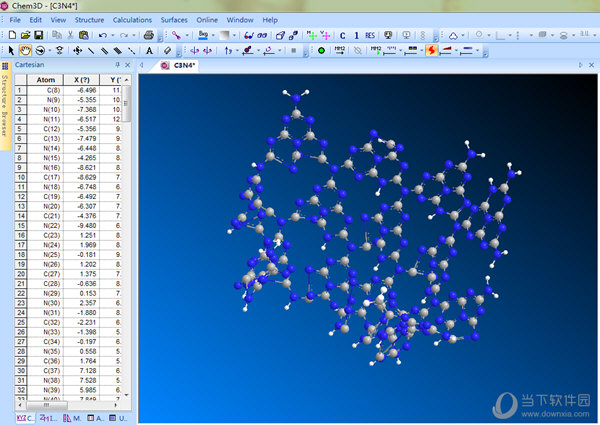Click the MM2 Molecular Dynamics icon
This screenshot has width=600, height=425.
point(376,50)
